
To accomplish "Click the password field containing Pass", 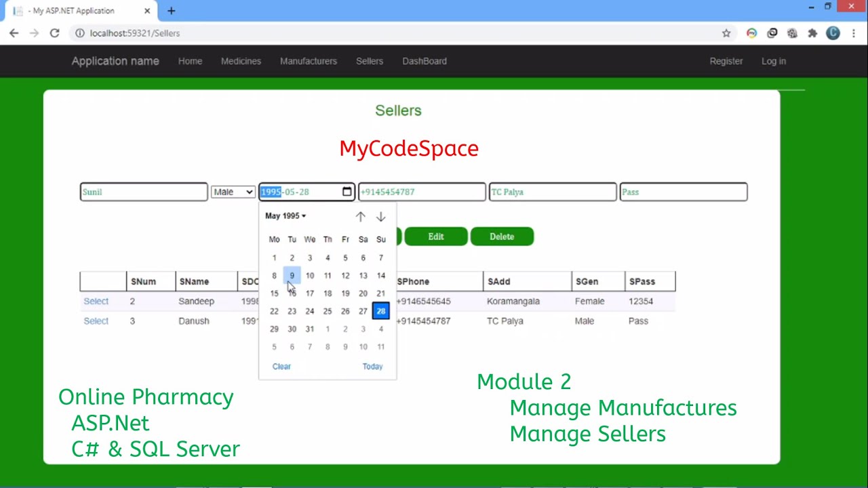I will [684, 192].
